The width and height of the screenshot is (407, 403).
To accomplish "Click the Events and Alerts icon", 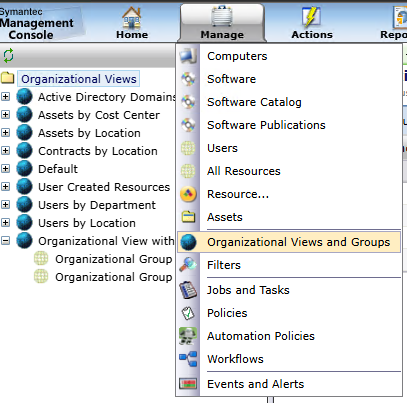I will (188, 384).
